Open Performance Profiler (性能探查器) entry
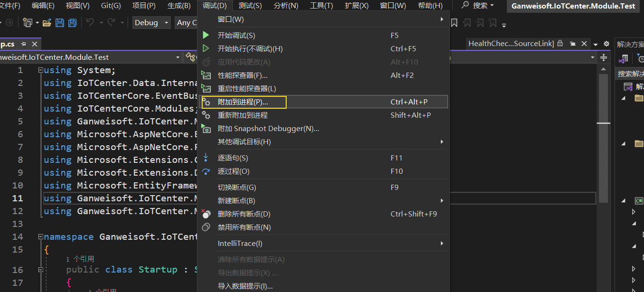The height and width of the screenshot is (292, 644). (324, 75)
